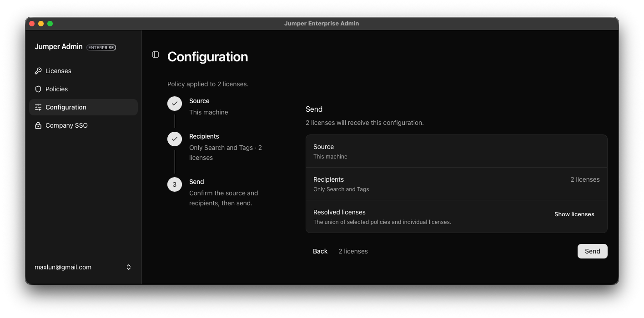The width and height of the screenshot is (644, 318).
Task: Click 'This machine' under Source step
Action: tap(209, 112)
